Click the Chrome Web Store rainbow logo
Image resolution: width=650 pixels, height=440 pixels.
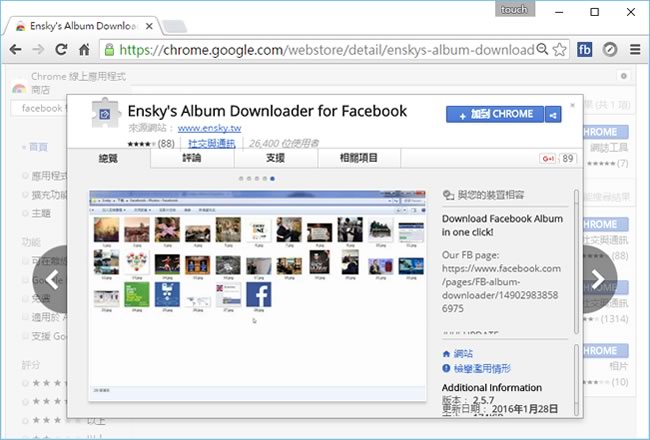(19, 88)
